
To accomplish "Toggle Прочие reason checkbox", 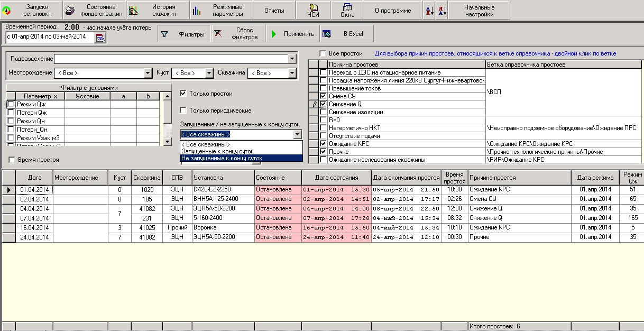I will [x=323, y=152].
